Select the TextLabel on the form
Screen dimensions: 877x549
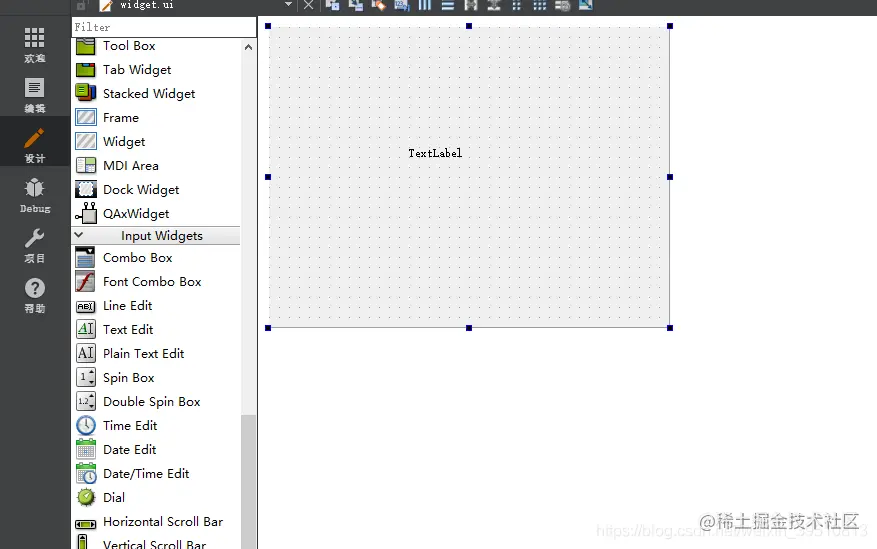(435, 153)
